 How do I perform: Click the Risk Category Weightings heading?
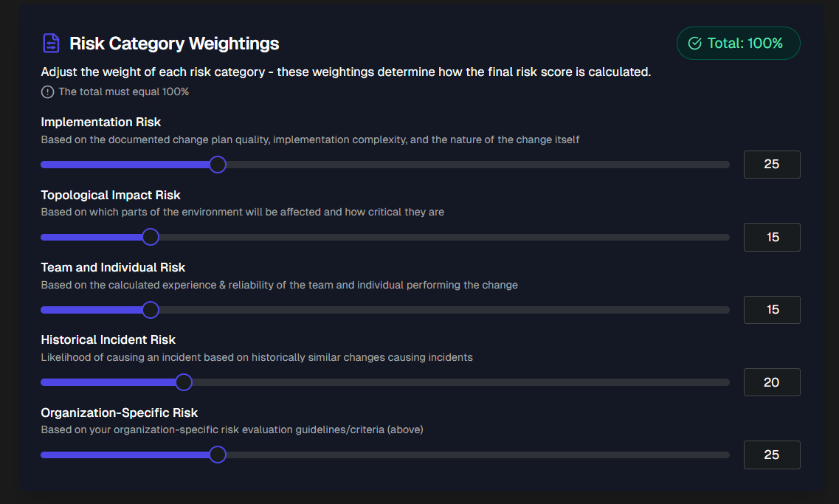click(x=174, y=44)
